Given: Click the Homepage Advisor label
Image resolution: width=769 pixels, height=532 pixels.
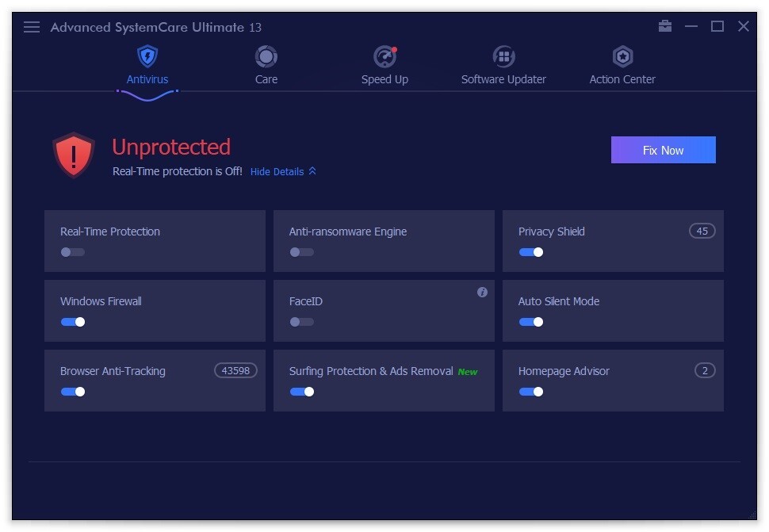Looking at the screenshot, I should click(x=564, y=371).
